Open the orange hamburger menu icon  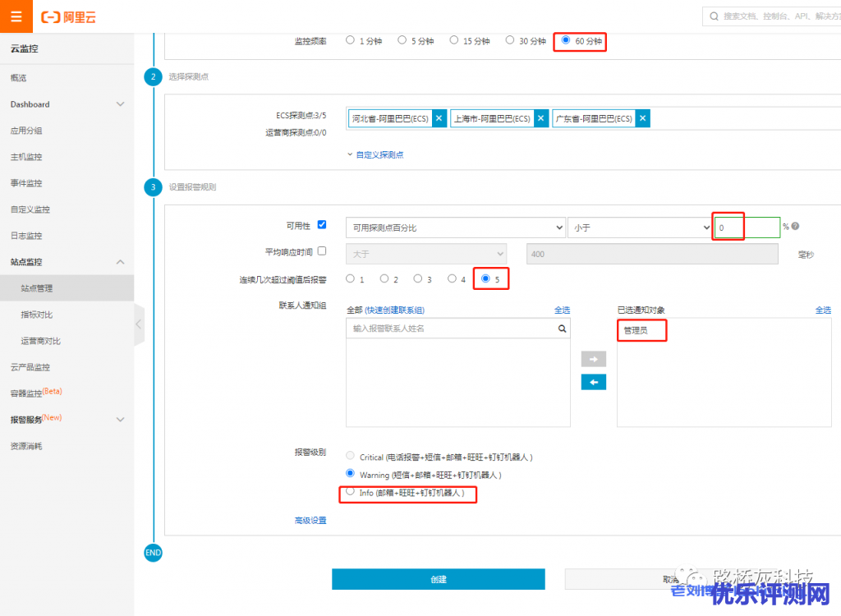coord(16,16)
